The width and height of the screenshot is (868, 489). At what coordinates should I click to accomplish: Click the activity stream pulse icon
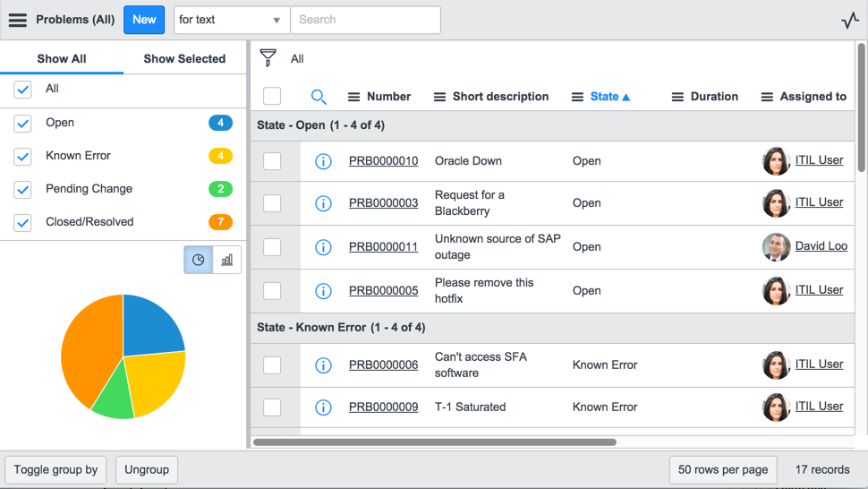tap(849, 21)
